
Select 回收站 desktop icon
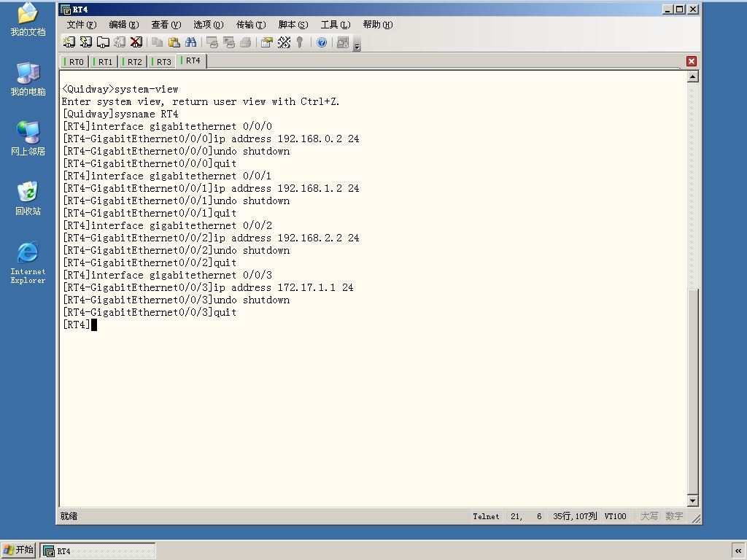click(x=28, y=198)
